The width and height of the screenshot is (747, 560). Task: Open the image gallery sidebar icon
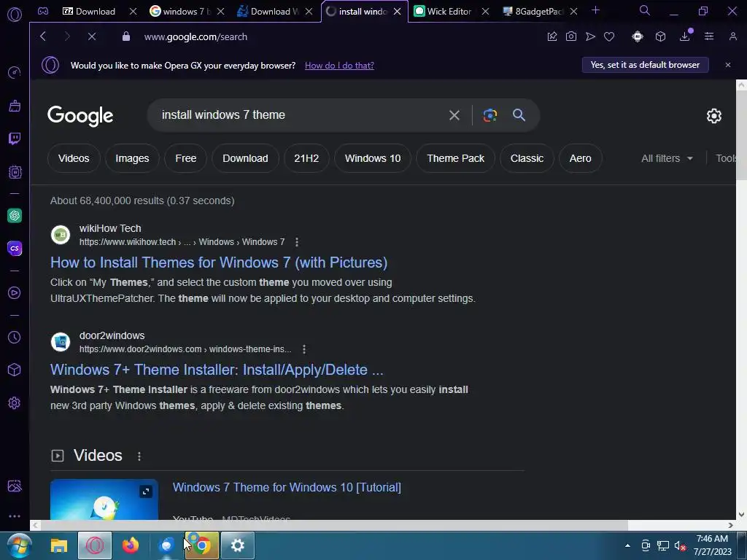[x=15, y=486]
